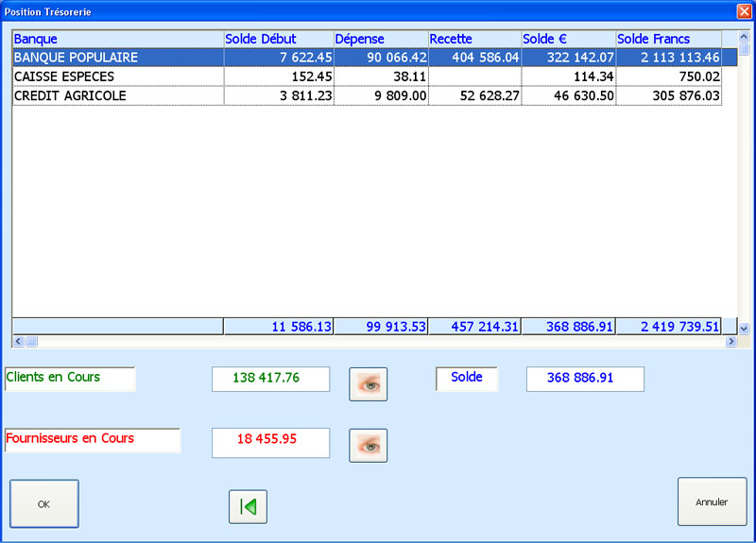Click the eye icon next to Fournisseurs en Cours
Image resolution: width=756 pixels, height=543 pixels.
(x=369, y=445)
